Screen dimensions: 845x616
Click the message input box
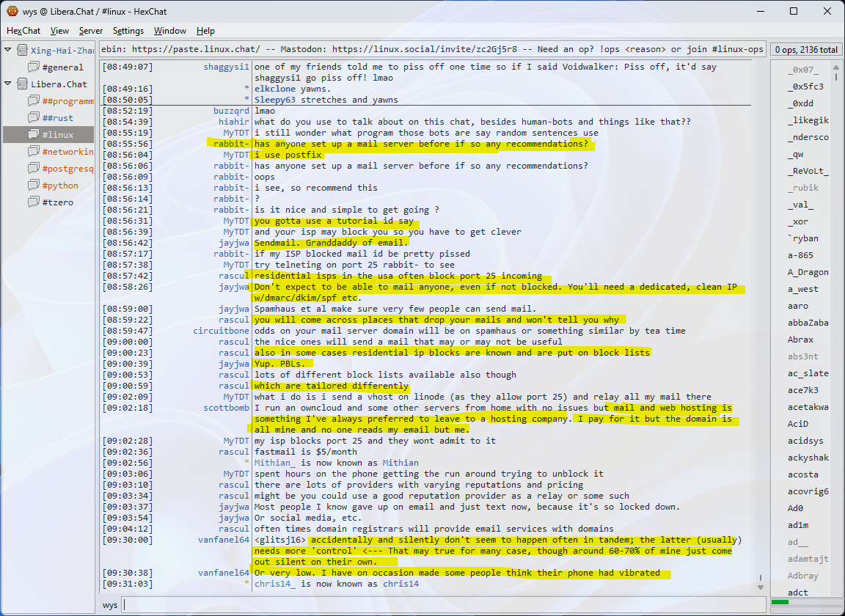click(440, 605)
